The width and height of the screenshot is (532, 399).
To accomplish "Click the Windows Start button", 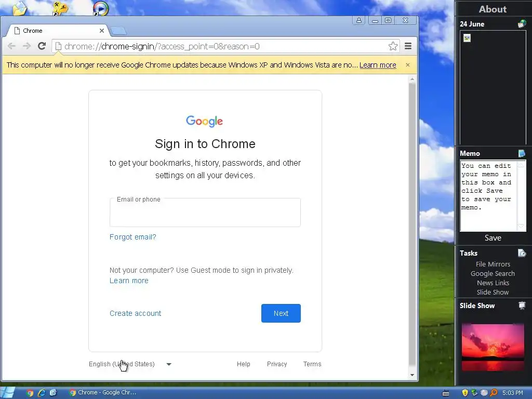I will (8, 393).
